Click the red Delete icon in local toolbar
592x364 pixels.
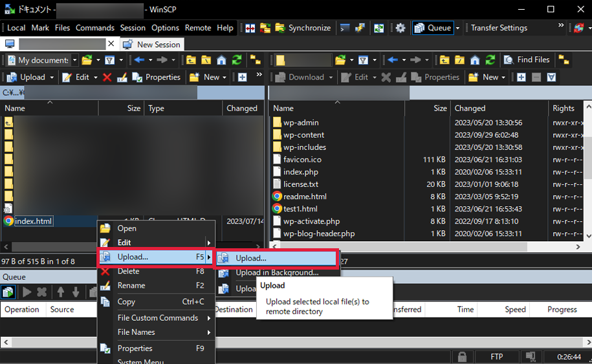(x=107, y=78)
